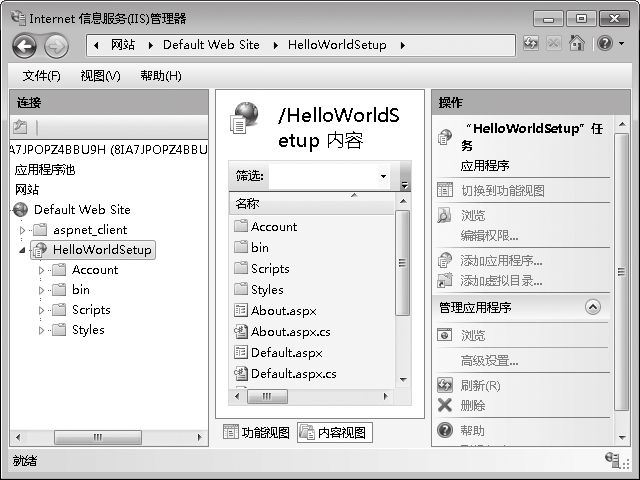Click content list vertical scrollbar thumb
This screenshot has width=640, height=480.
click(x=402, y=263)
